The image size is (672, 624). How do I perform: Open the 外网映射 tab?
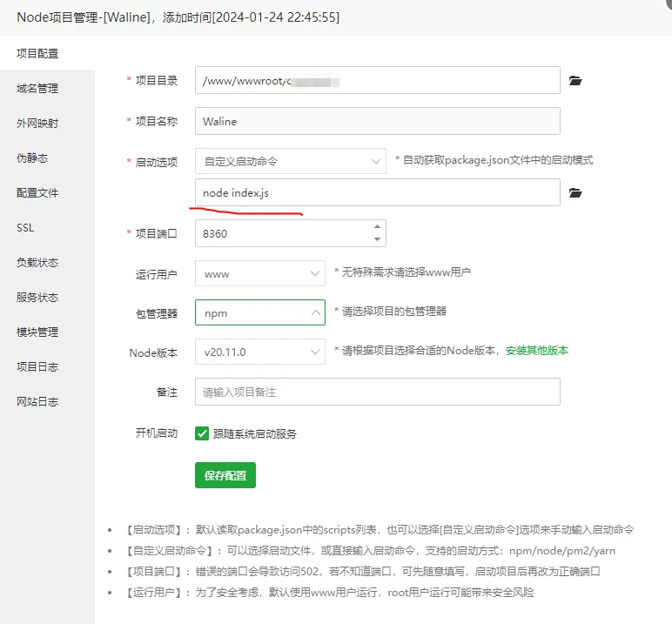click(37, 124)
